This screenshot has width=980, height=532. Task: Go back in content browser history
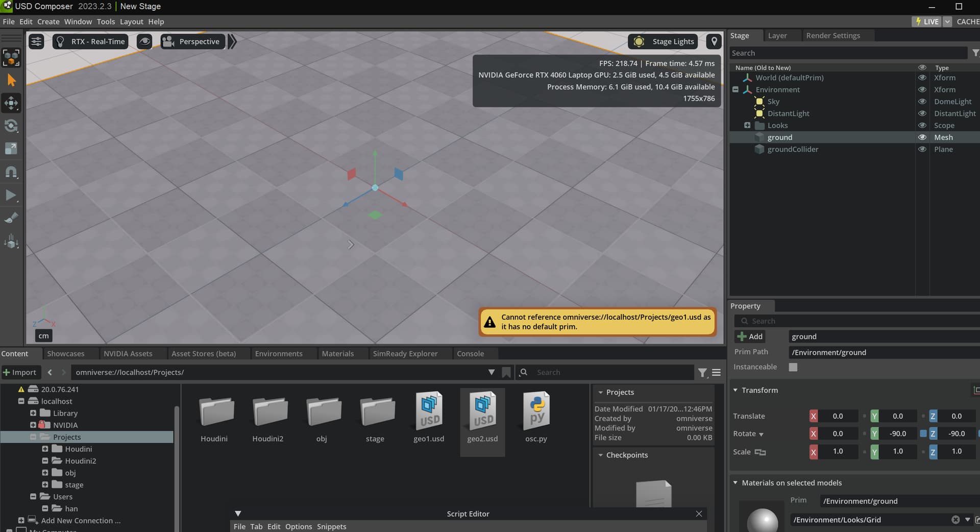(x=50, y=372)
